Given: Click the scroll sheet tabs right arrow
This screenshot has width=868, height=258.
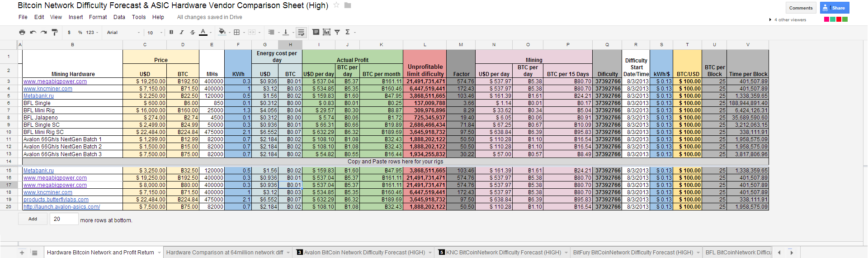Looking at the screenshot, I should tap(792, 253).
